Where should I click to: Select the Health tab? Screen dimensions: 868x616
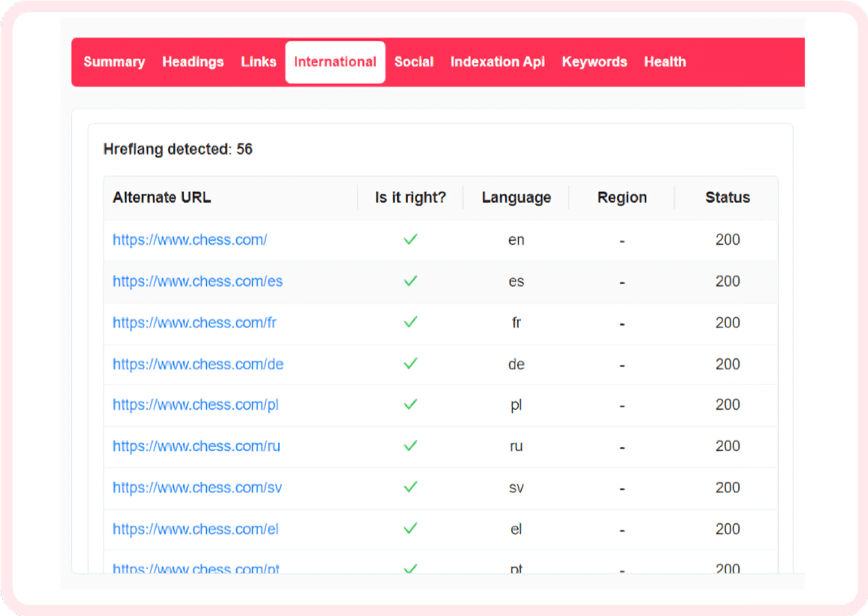(664, 62)
